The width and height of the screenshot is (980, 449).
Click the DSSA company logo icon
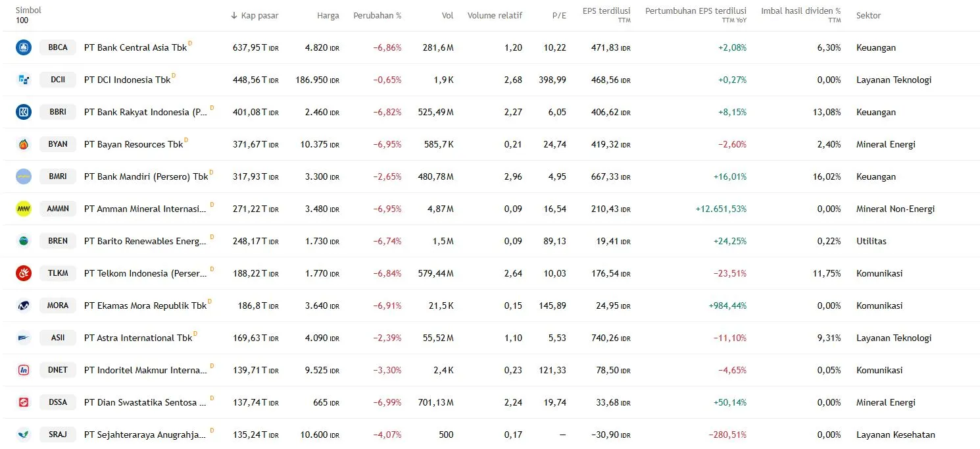24,402
